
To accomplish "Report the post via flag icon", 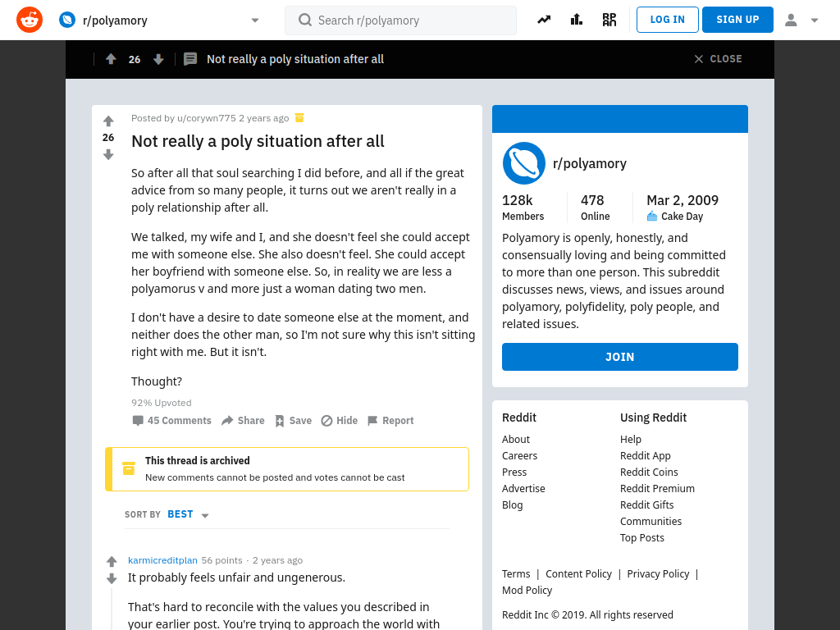I will (372, 421).
